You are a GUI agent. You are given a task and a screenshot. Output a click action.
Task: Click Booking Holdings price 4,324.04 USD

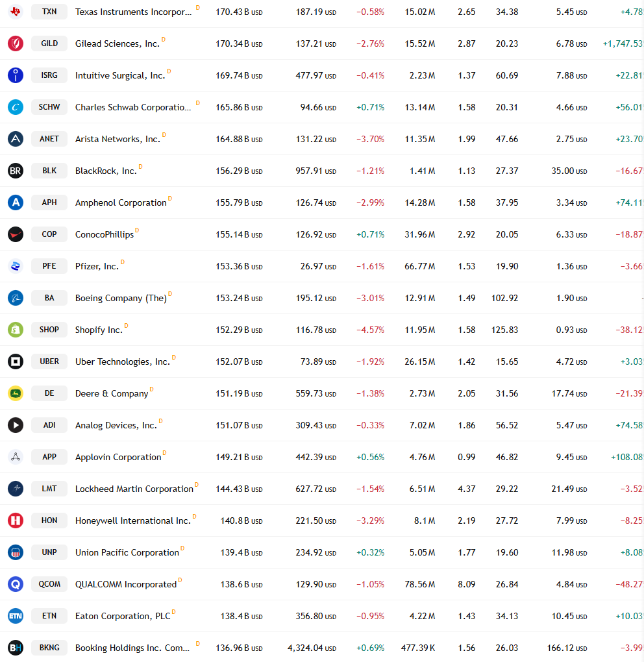pyautogui.click(x=312, y=648)
